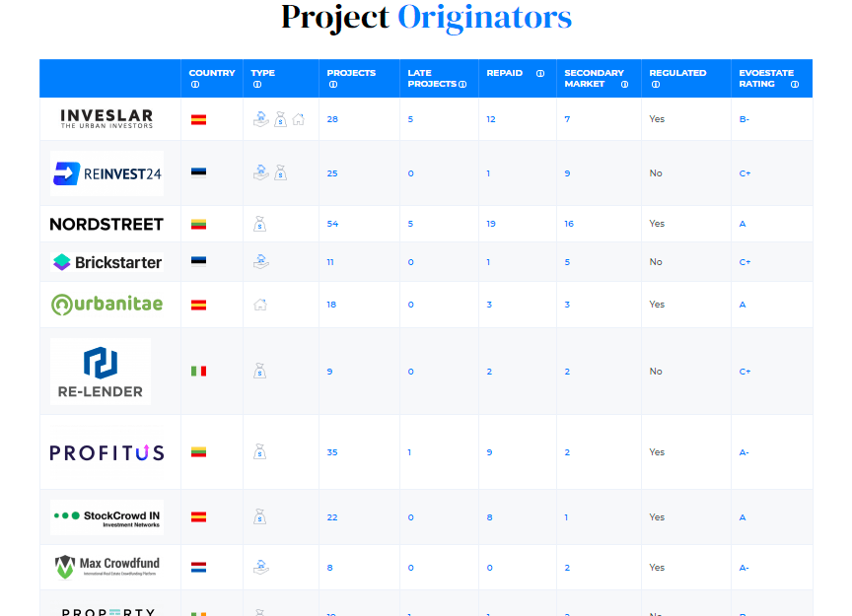Click the money bag type icon in Inveslar row

[280, 119]
